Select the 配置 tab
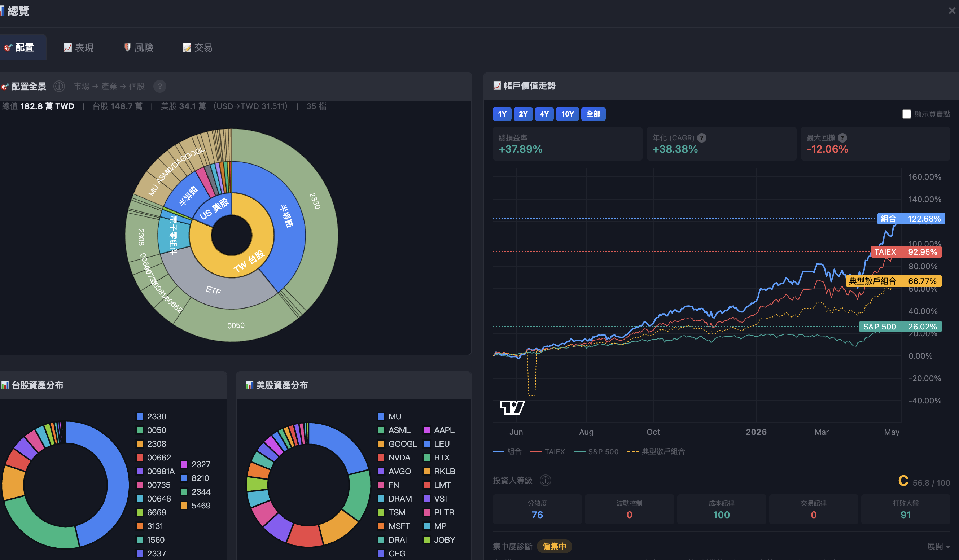This screenshot has width=959, height=560. coord(21,48)
